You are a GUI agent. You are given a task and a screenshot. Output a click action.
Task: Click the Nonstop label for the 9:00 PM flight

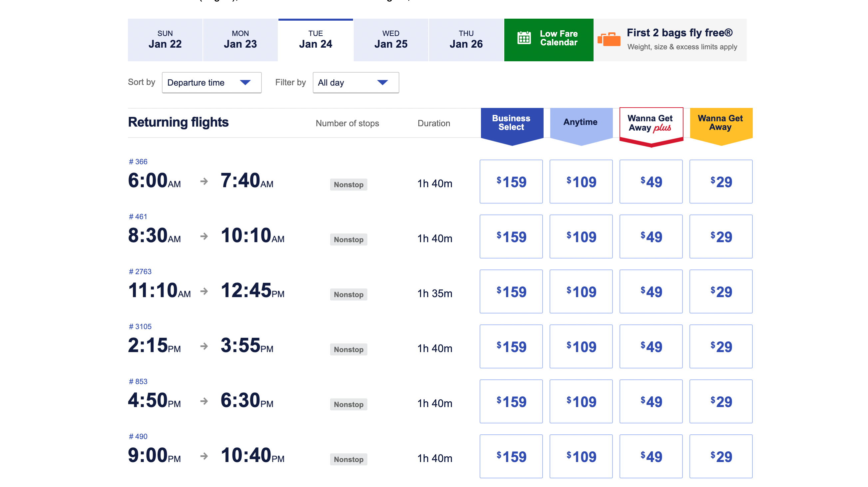tap(348, 459)
